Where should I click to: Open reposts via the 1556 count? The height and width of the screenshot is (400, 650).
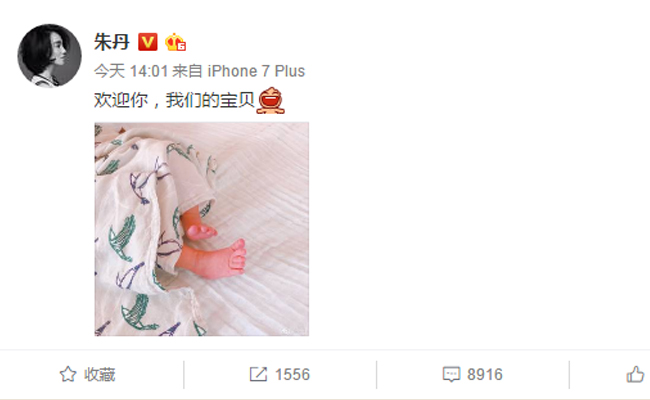point(292,374)
